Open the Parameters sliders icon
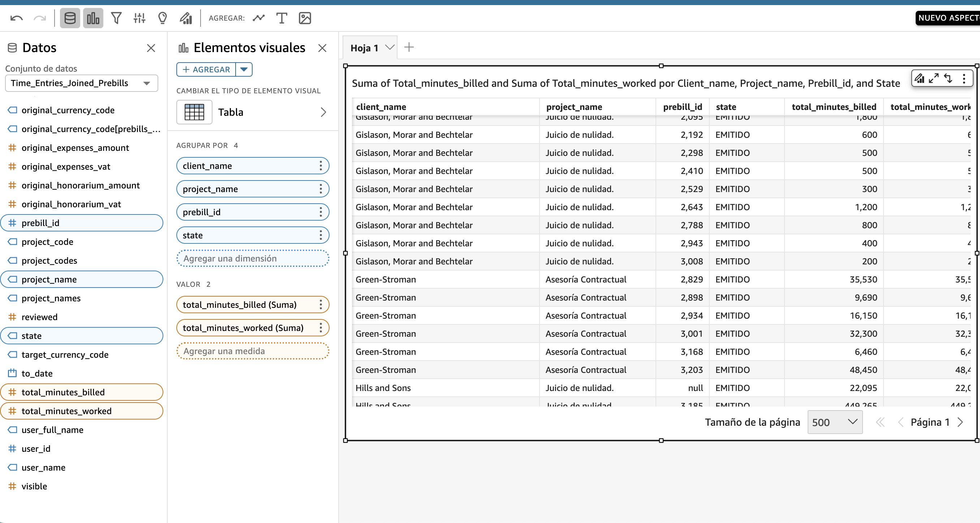 point(139,18)
